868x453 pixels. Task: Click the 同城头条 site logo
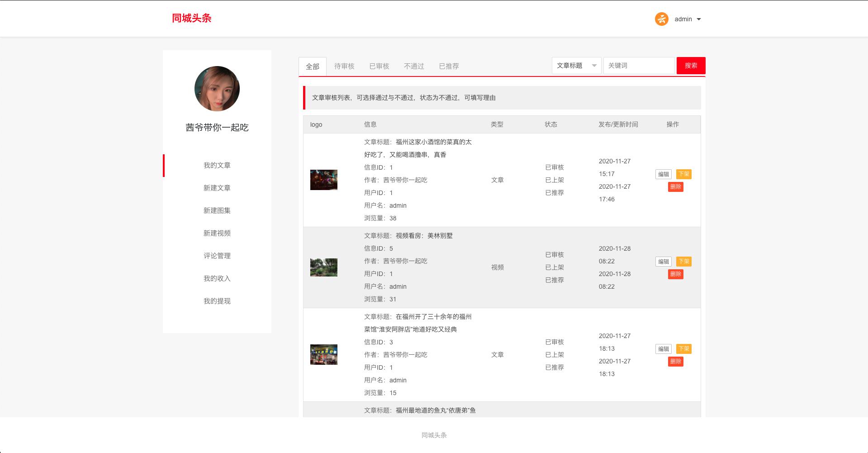(191, 18)
